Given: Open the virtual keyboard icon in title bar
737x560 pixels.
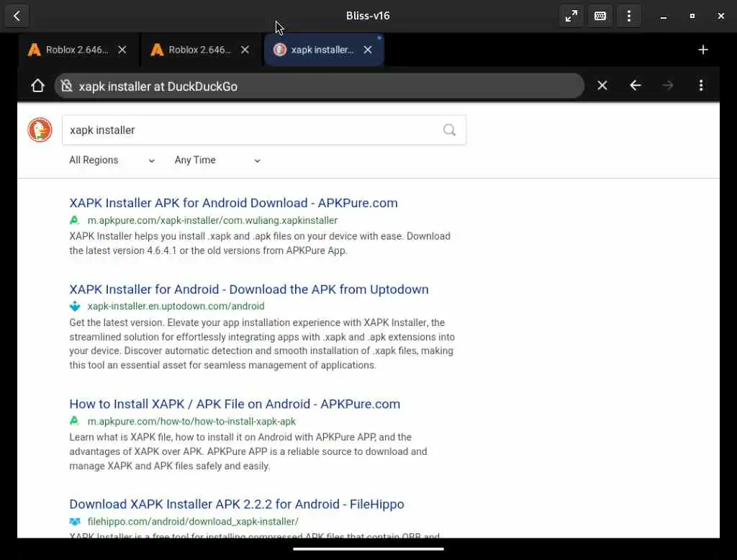Looking at the screenshot, I should point(600,16).
